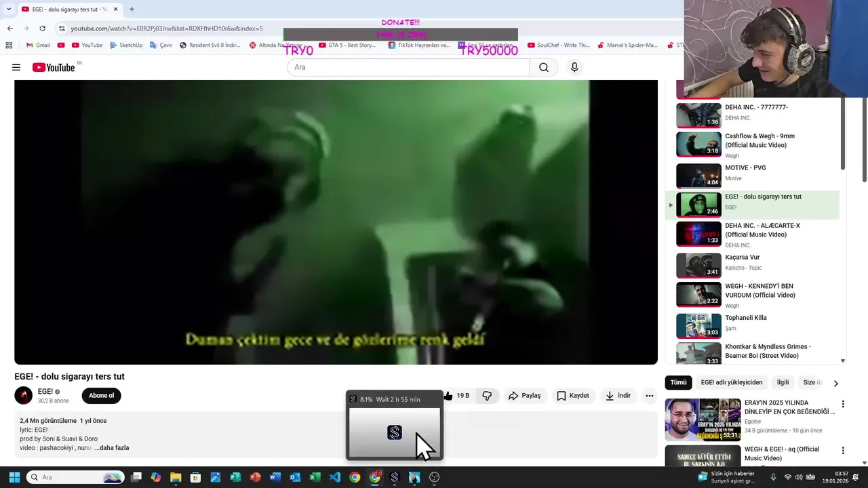Select the İlgili filter chip

coord(783,382)
